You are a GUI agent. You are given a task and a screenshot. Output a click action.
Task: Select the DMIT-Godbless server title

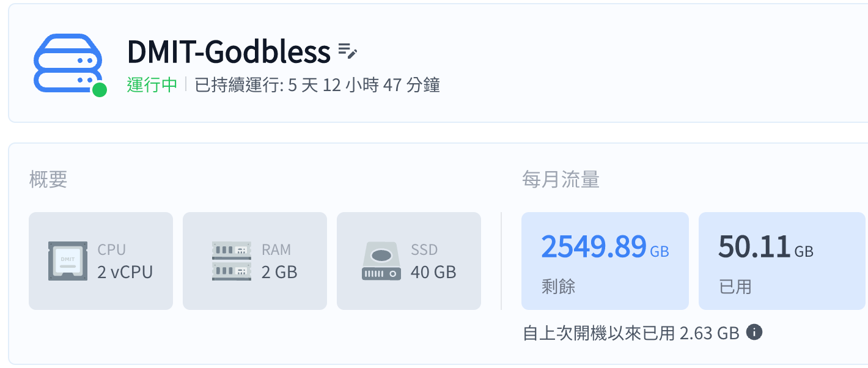[x=229, y=52]
